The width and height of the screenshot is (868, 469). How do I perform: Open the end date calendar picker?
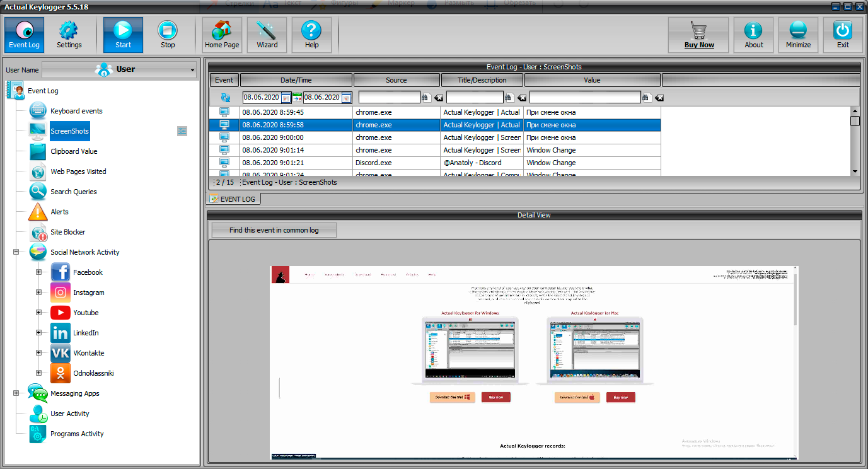click(347, 98)
